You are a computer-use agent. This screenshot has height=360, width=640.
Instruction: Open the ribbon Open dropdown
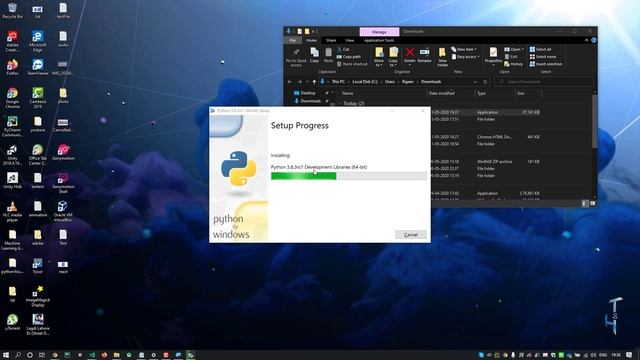(x=514, y=49)
